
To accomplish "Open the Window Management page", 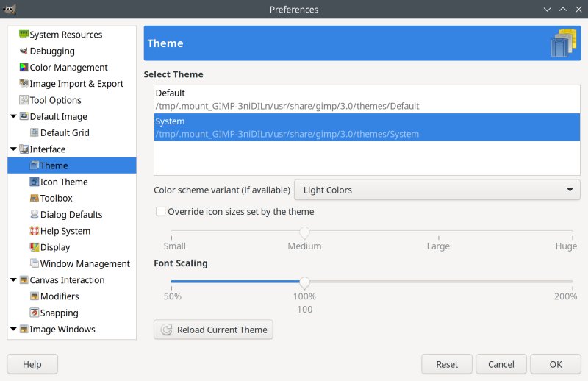I will pos(85,264).
